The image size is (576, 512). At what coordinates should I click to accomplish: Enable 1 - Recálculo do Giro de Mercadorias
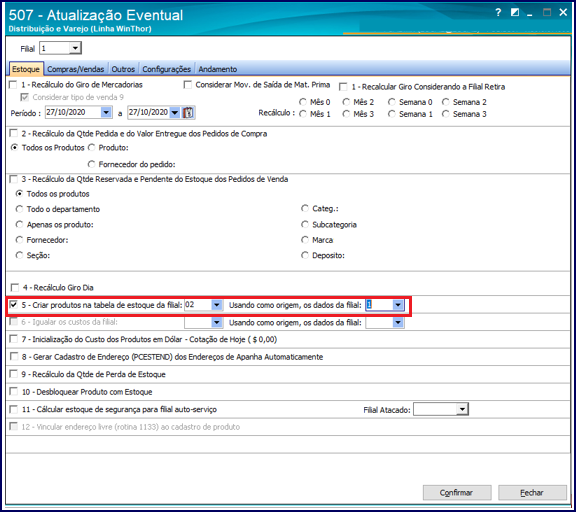tap(13, 85)
